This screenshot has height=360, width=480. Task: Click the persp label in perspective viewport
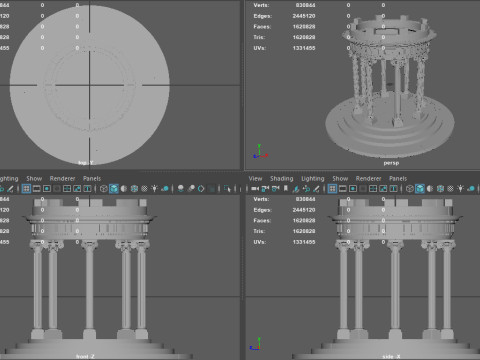(x=391, y=163)
